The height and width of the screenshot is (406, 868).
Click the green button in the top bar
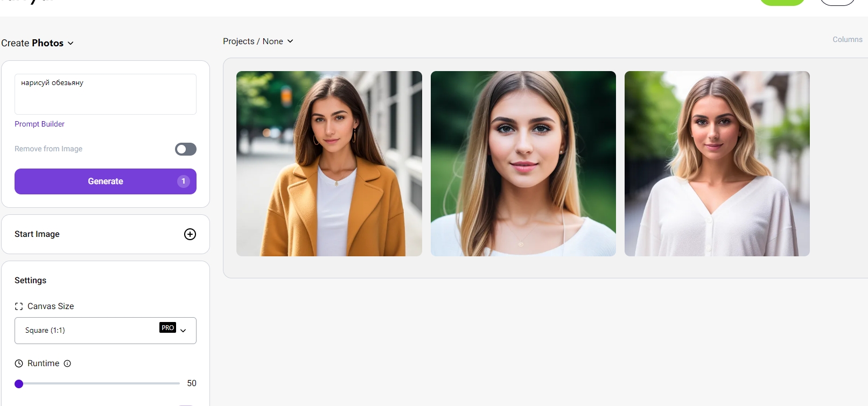coord(782,2)
